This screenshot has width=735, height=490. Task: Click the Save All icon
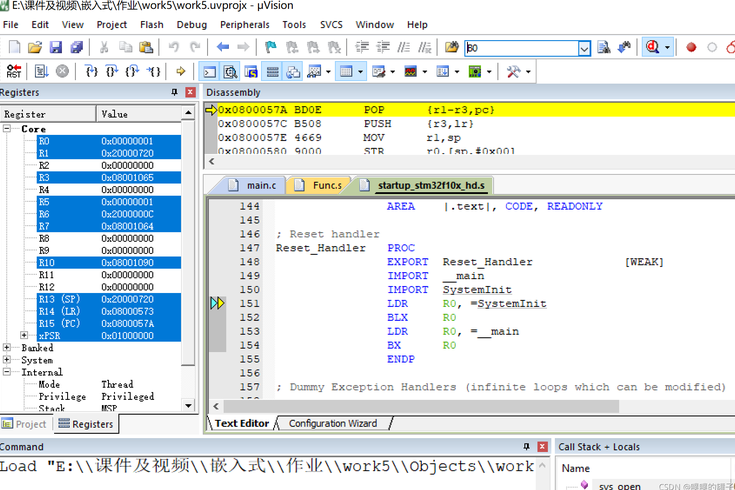tap(76, 47)
